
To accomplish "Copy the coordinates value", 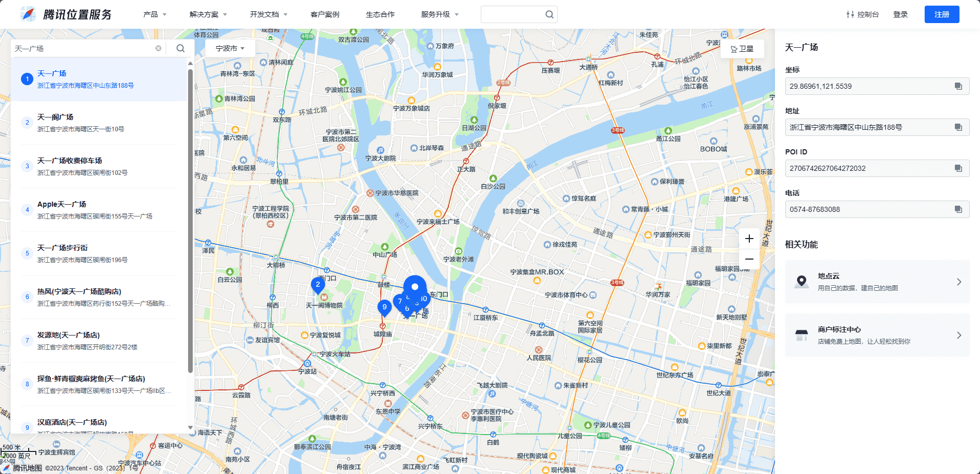I will point(958,86).
